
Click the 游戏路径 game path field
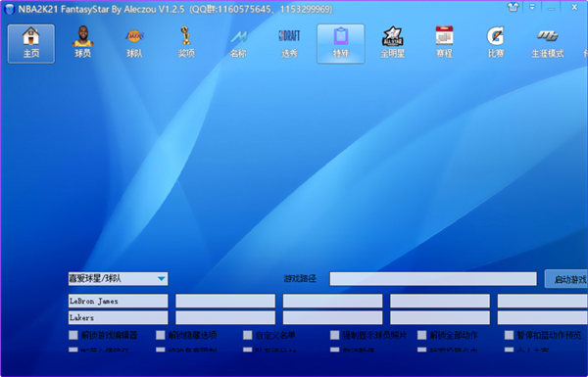(433, 279)
